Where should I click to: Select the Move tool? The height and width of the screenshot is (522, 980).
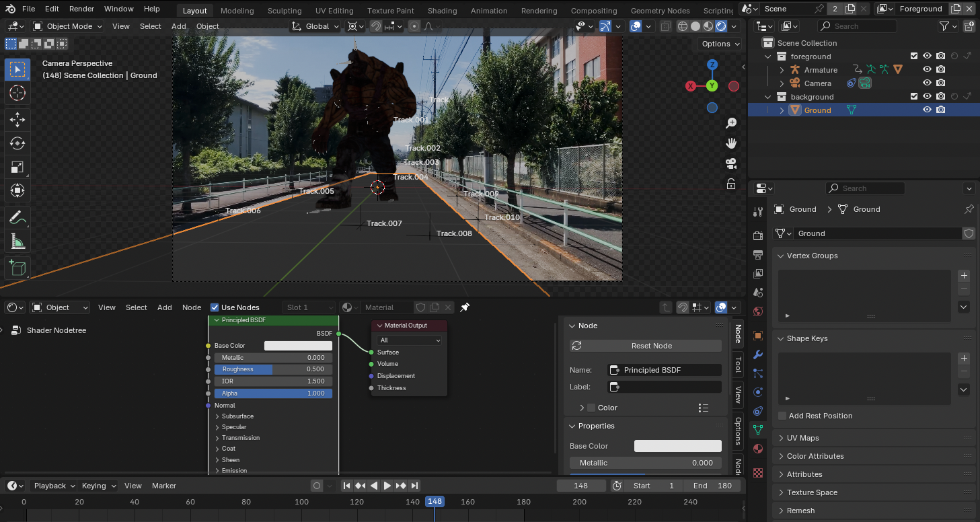[17, 120]
